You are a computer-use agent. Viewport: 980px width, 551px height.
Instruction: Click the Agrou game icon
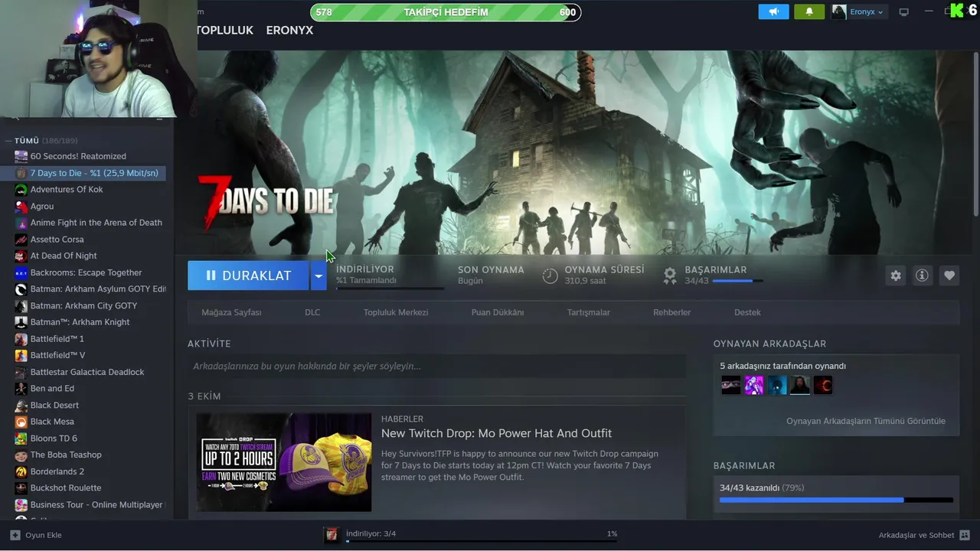coord(21,206)
